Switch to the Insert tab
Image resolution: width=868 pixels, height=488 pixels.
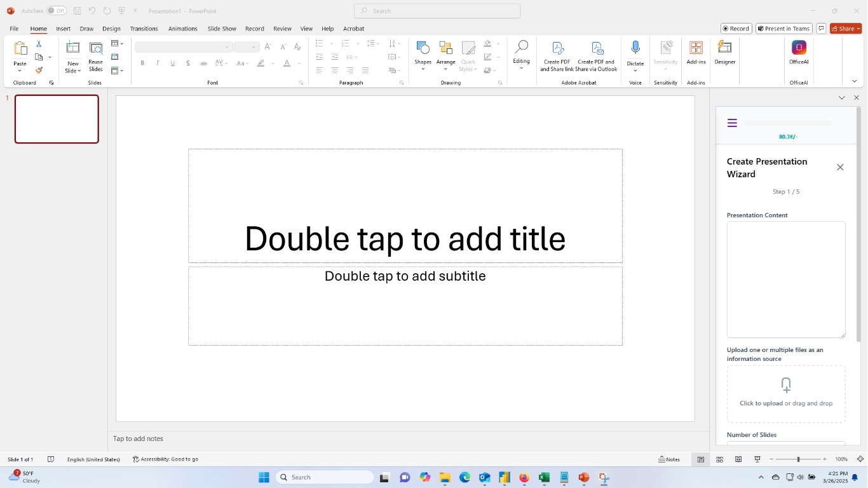[x=63, y=29]
